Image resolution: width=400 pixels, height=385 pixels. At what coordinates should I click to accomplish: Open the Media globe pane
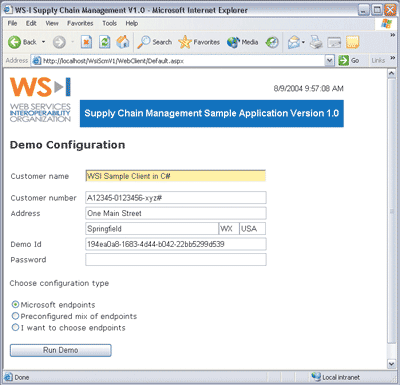click(243, 42)
